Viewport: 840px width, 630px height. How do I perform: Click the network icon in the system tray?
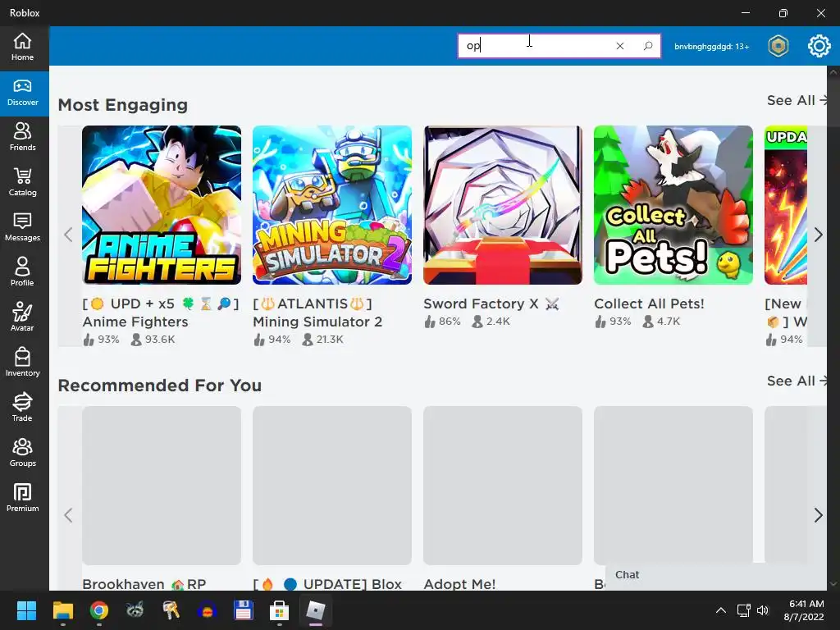[x=743, y=610]
